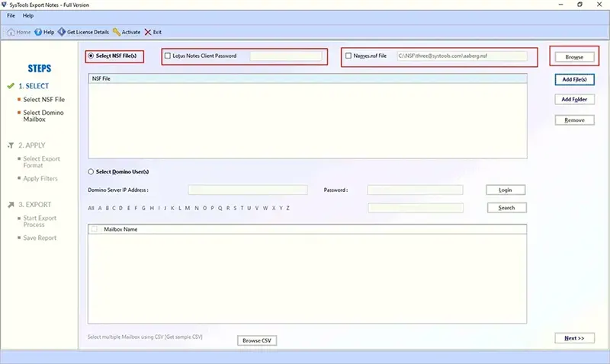The image size is (610, 364).
Task: Filter mailboxes by letter Z
Action: tap(288, 208)
